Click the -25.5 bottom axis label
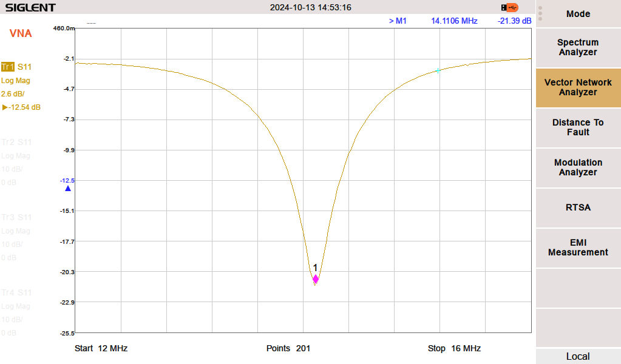Image resolution: width=621 pixels, height=364 pixels. click(x=67, y=334)
